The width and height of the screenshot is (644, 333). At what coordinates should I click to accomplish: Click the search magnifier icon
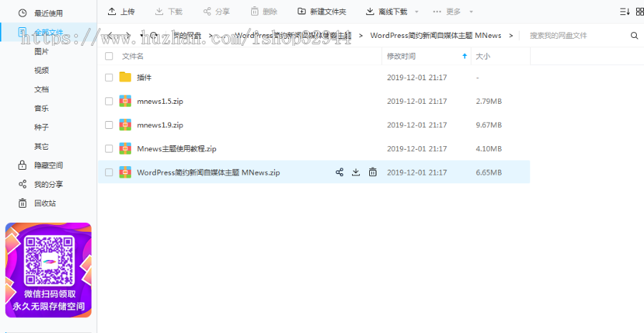(x=634, y=35)
